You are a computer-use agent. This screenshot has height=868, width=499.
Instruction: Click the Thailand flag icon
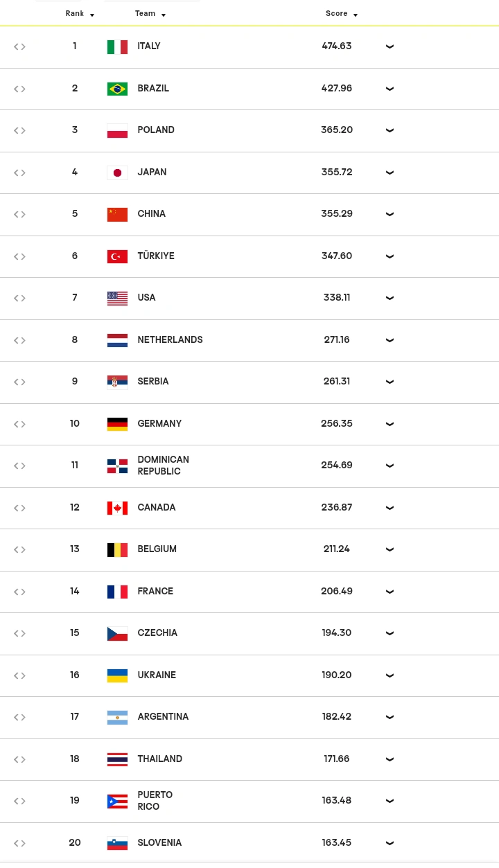click(117, 759)
